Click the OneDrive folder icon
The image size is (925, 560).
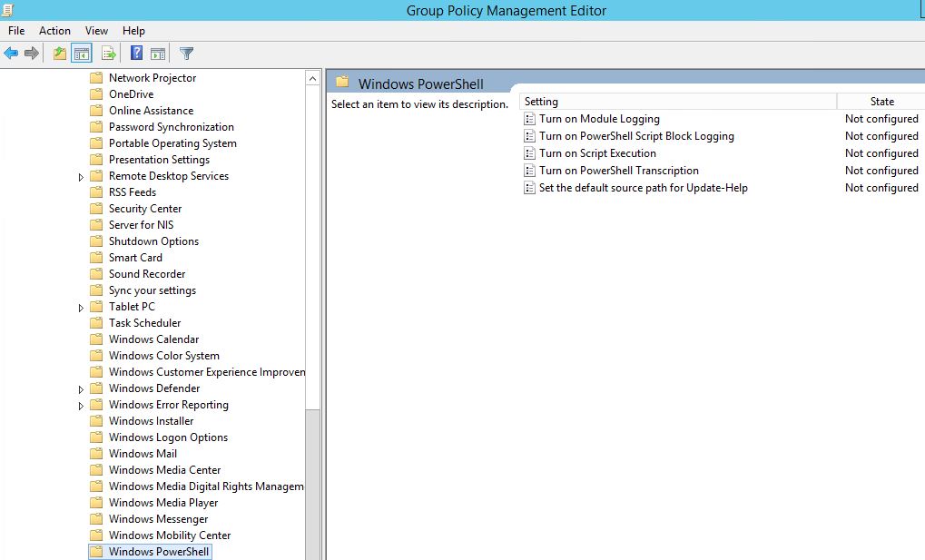[96, 94]
